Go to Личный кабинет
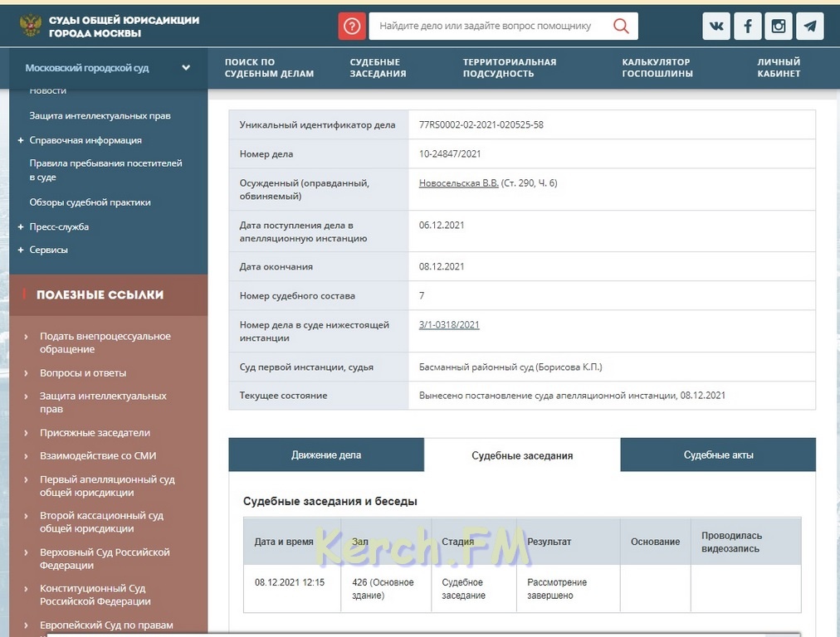Screen dimensions: 840x637 pos(778,68)
